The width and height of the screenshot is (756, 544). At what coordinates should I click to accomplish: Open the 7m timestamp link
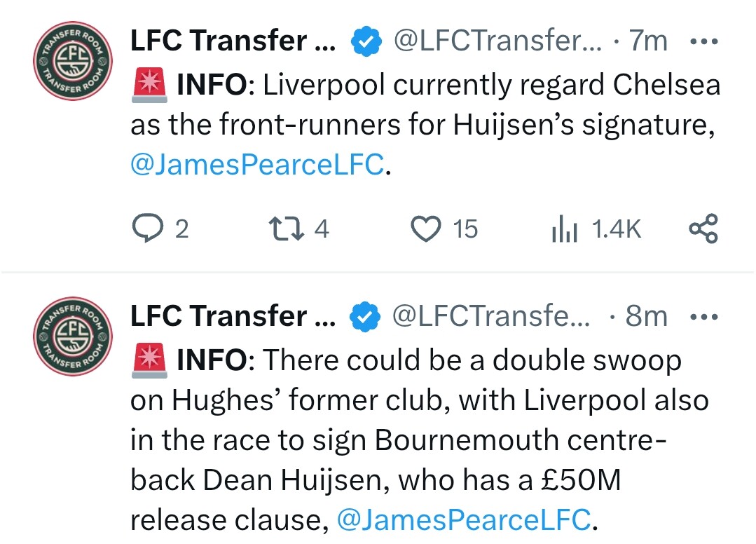coord(649,41)
